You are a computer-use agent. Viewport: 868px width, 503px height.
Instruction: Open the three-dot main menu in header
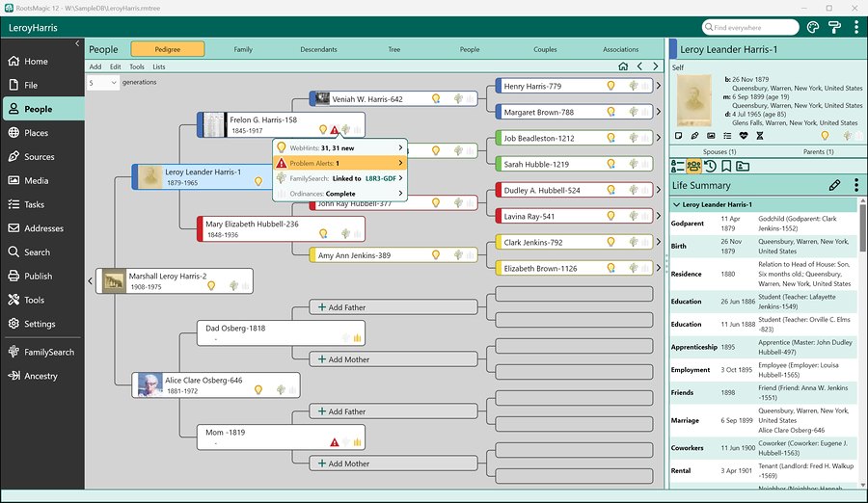coord(855,27)
